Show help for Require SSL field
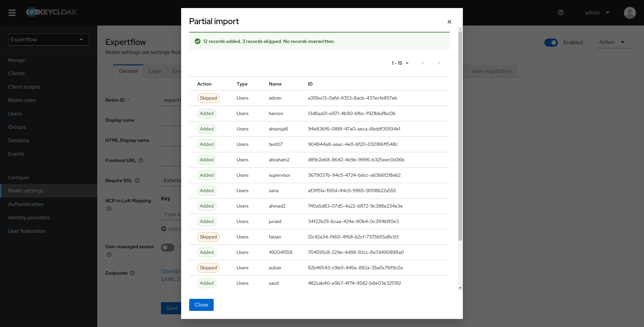Screen dimensions: 644x327 [x=137, y=181]
